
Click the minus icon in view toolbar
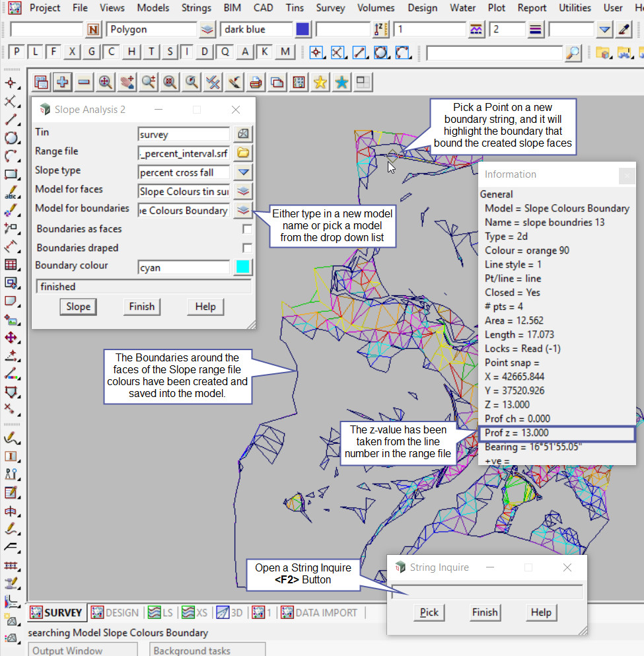pyautogui.click(x=84, y=82)
